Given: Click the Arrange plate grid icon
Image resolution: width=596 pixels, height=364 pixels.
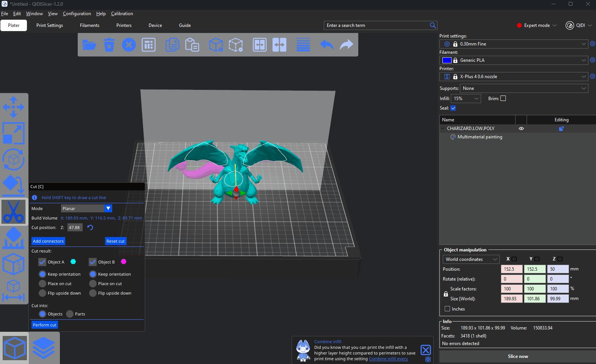Looking at the screenshot, I should click(x=149, y=45).
